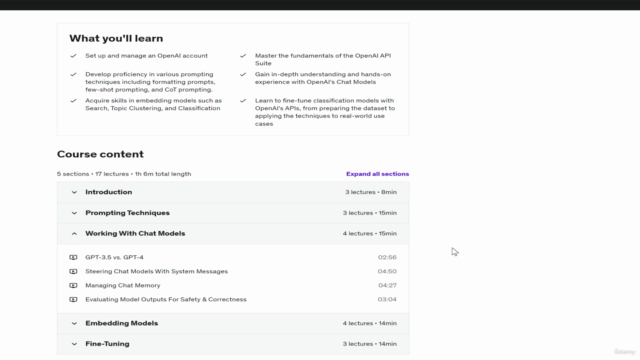Click the Set up and manage OpenAI account text

click(x=147, y=56)
